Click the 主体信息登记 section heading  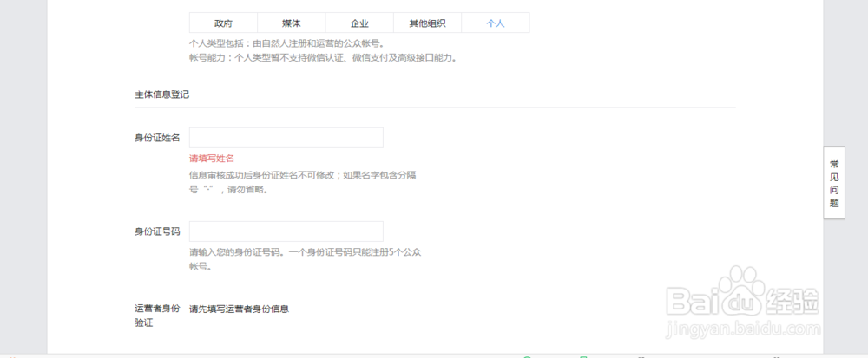click(161, 94)
